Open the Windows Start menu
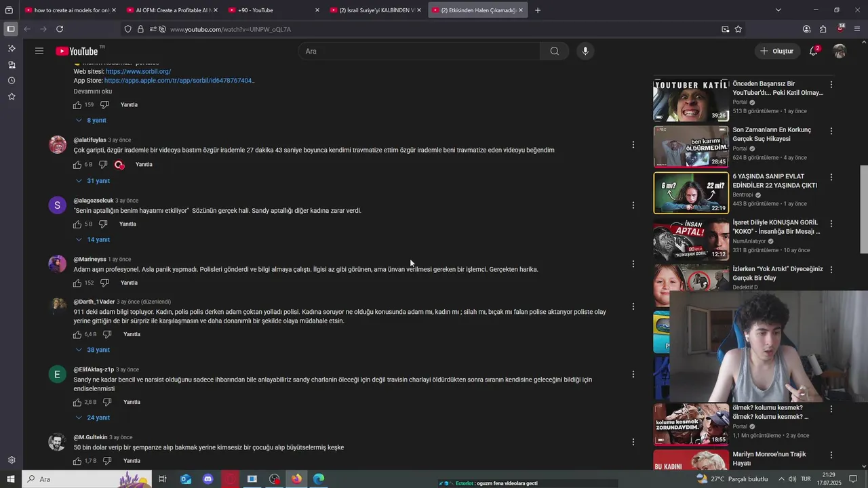 pos(11,479)
